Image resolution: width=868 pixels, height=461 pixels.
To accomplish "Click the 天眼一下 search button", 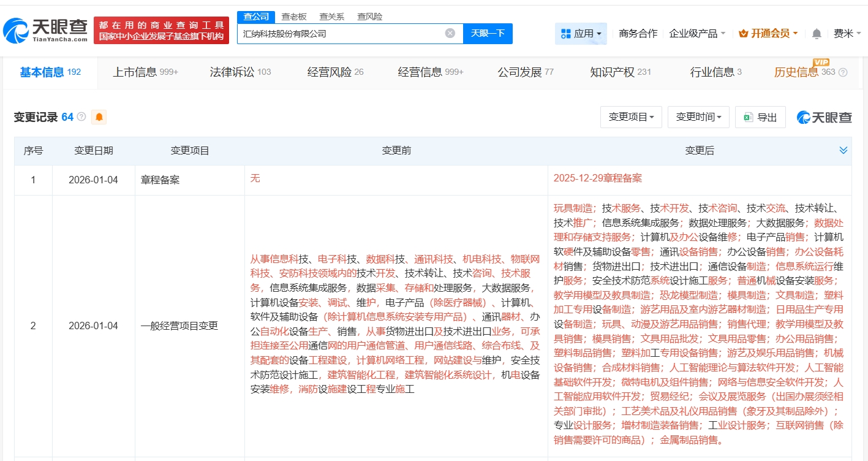I will tap(488, 33).
